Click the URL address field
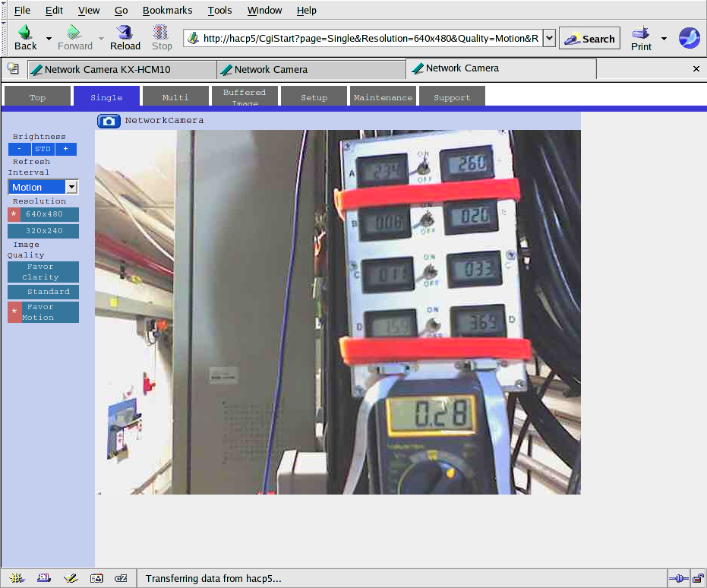 (x=364, y=38)
